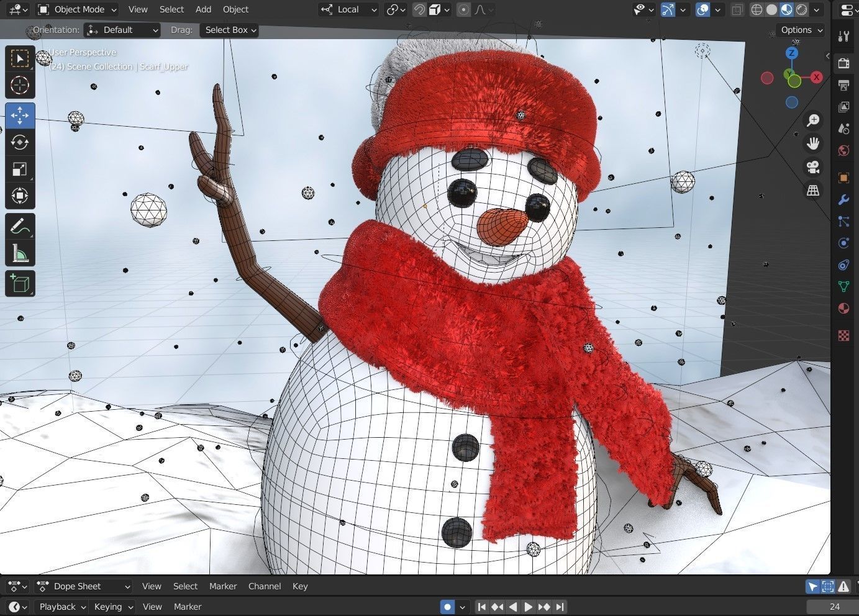The image size is (859, 616).
Task: Open the Object Mode dropdown
Action: point(77,9)
